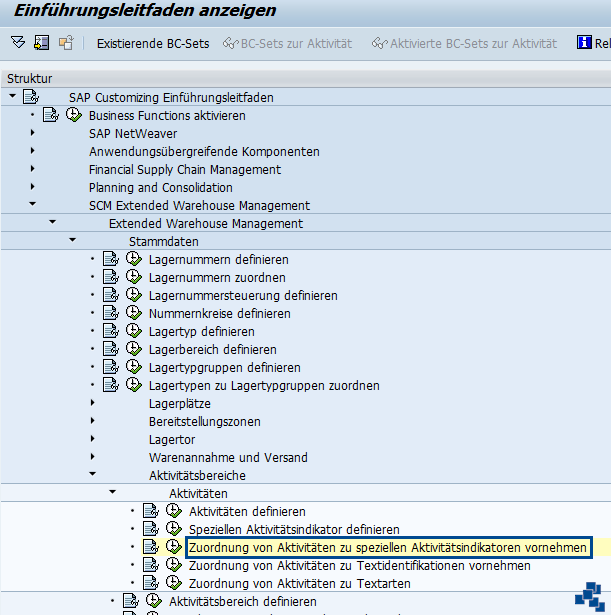Click the expand all subtree toolbar icon

click(x=18, y=43)
